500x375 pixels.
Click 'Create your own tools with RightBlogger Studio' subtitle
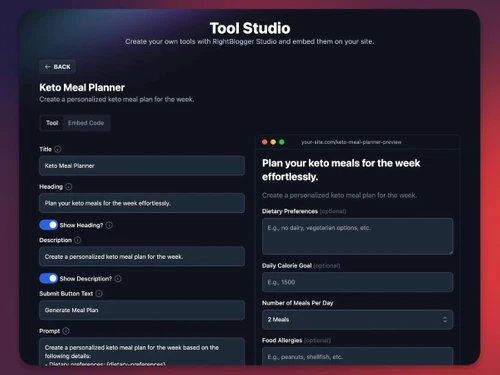pos(250,42)
